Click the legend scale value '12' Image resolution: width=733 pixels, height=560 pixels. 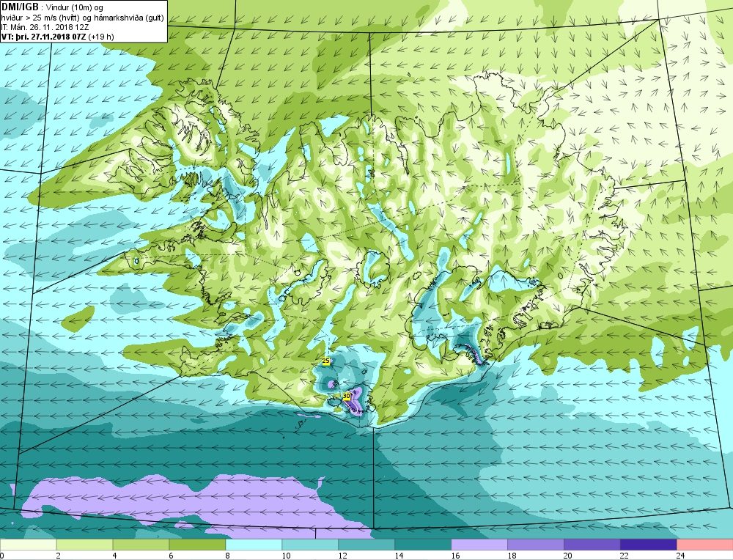(342, 556)
